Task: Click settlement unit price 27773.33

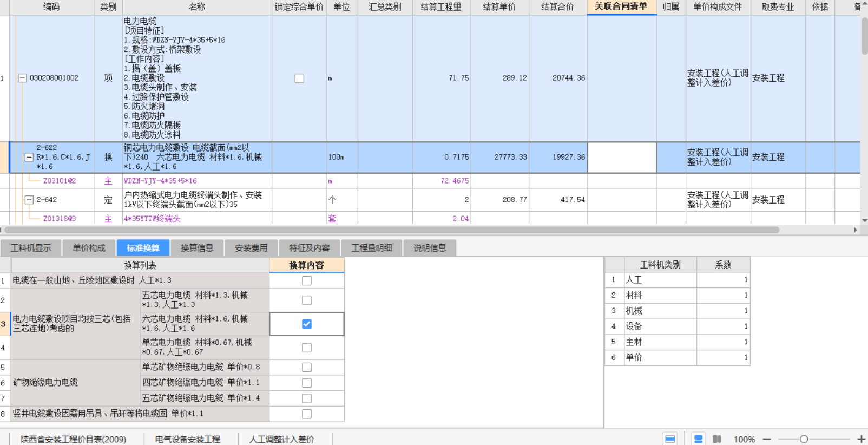Action: [510, 157]
